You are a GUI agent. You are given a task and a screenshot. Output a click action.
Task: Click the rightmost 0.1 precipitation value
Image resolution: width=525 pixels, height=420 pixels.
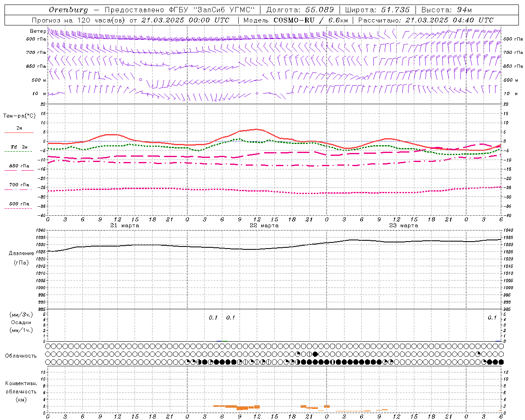[x=492, y=318]
